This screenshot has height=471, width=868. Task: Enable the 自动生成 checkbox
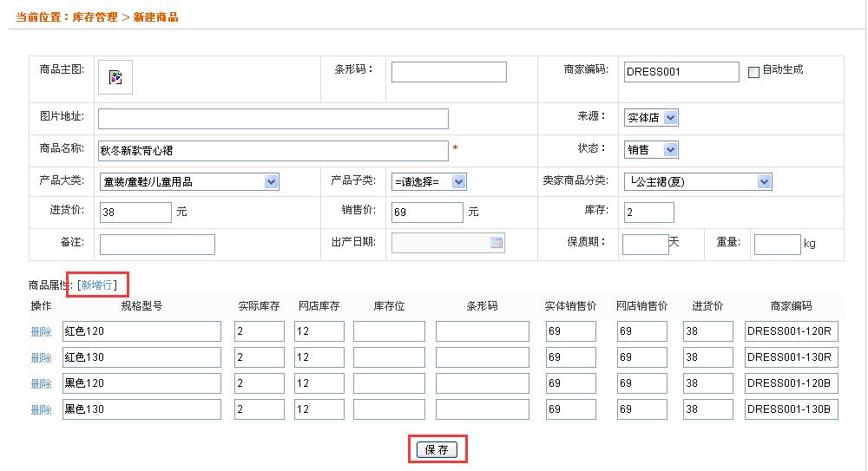pos(753,72)
